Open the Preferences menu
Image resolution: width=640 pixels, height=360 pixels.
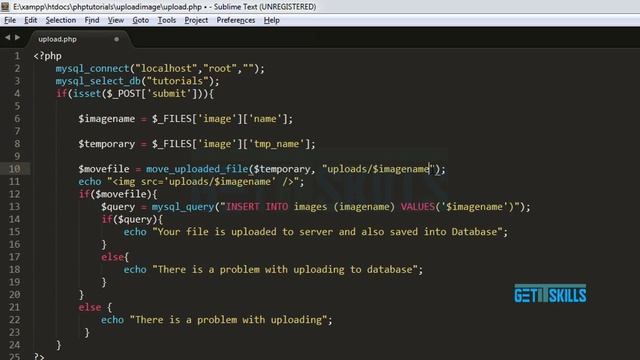pyautogui.click(x=236, y=20)
